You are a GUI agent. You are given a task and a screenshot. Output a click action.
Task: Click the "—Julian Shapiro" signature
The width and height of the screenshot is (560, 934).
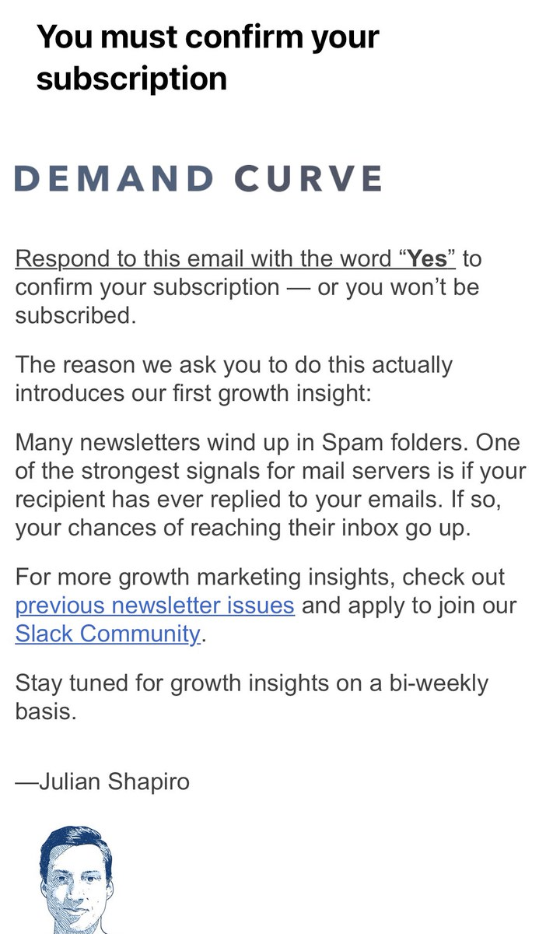click(x=103, y=781)
